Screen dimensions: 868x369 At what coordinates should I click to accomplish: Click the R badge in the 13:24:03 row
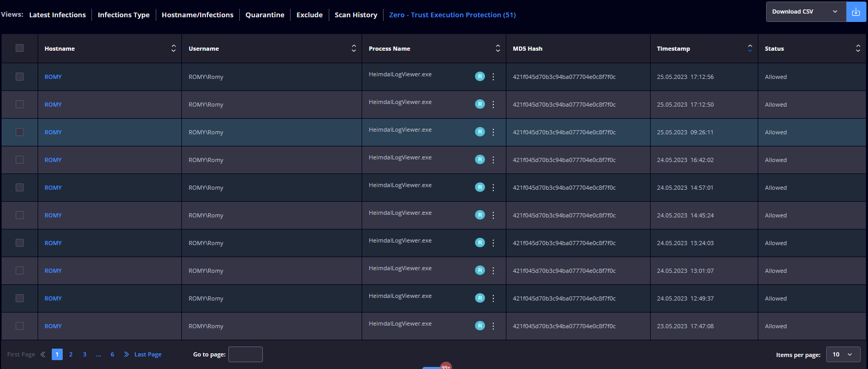click(x=480, y=243)
